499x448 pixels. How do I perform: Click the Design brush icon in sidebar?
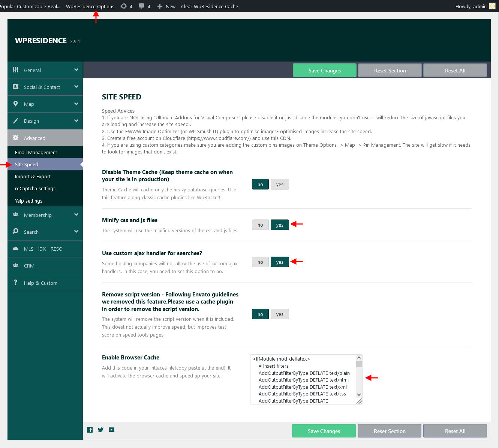(15, 121)
